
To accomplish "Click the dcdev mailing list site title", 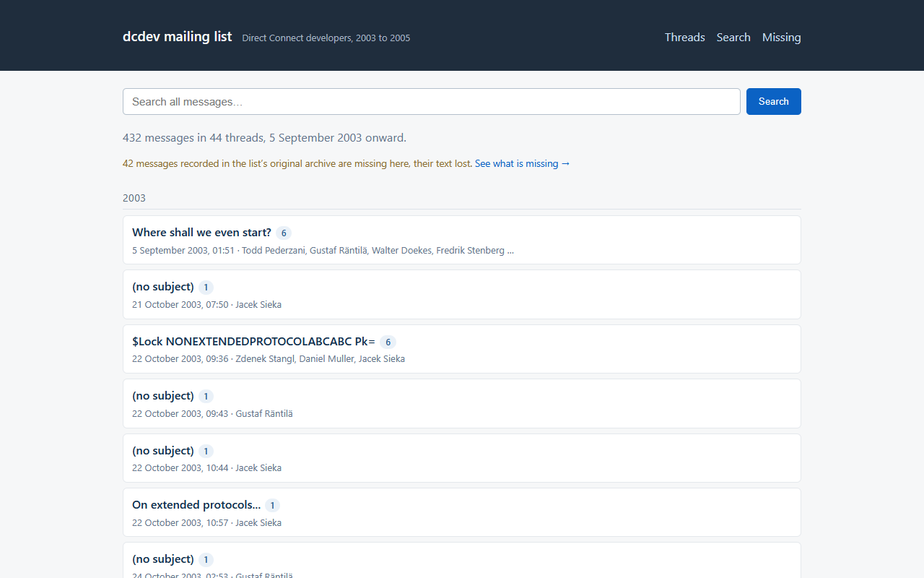I will tap(178, 37).
